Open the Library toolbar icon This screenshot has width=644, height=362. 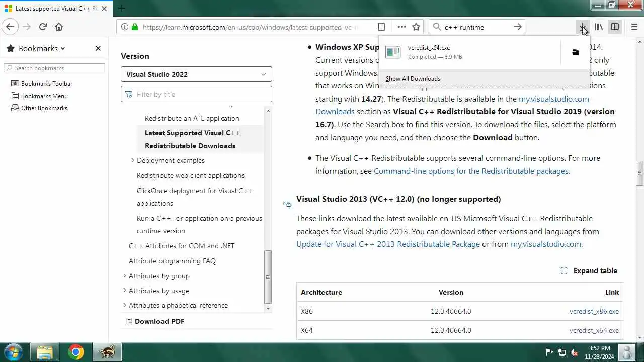click(599, 27)
